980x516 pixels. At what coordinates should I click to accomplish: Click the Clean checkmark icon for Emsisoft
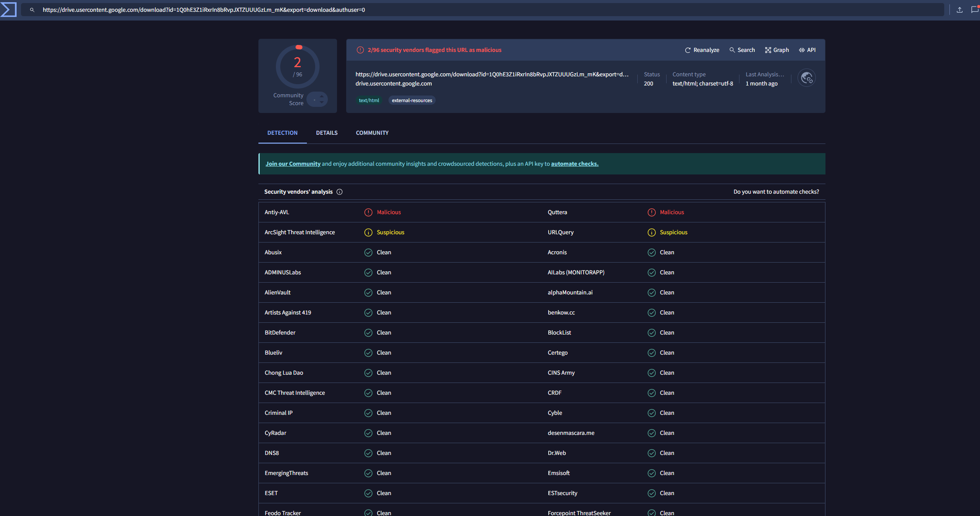point(652,473)
